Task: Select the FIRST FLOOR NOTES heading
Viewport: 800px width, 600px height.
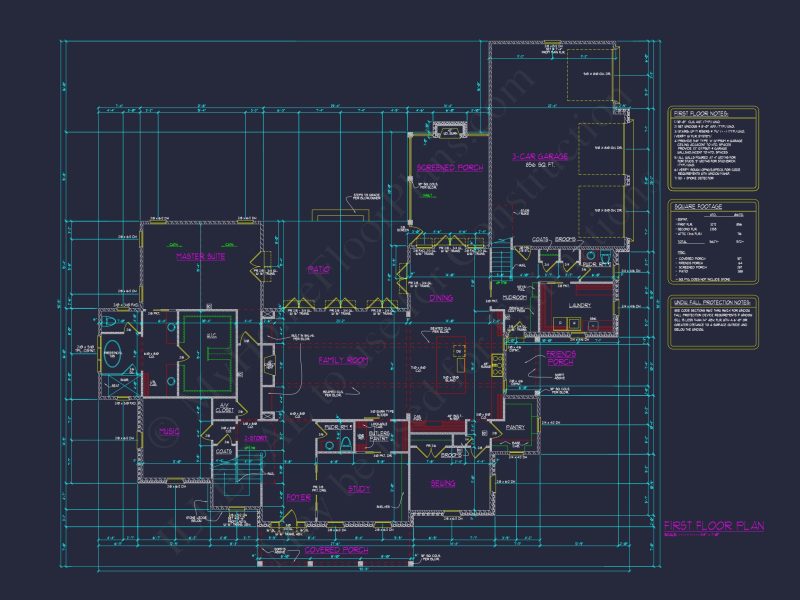Action: [x=701, y=113]
